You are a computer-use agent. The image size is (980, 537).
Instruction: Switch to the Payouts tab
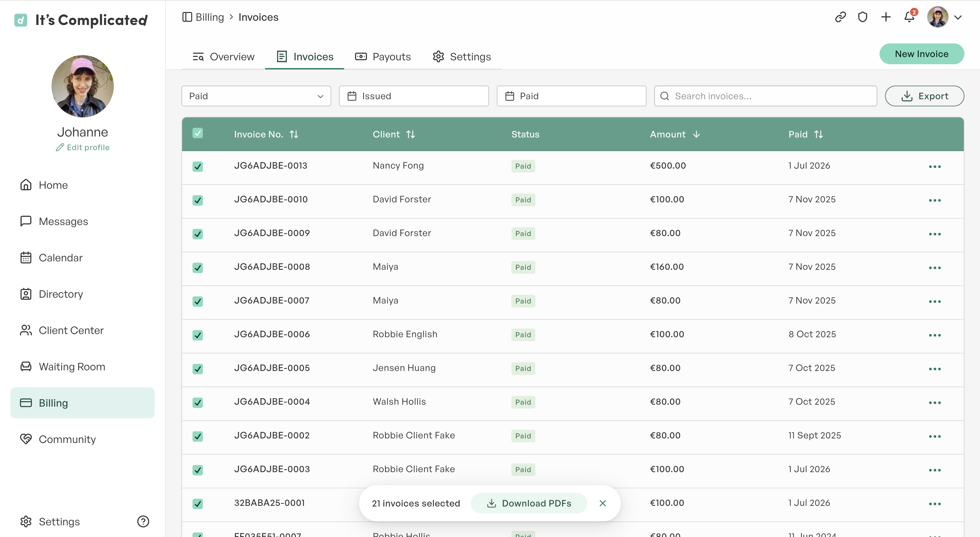coord(383,57)
